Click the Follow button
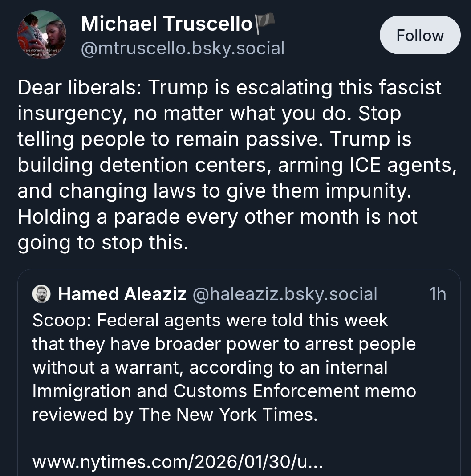The width and height of the screenshot is (471, 476). 420,35
